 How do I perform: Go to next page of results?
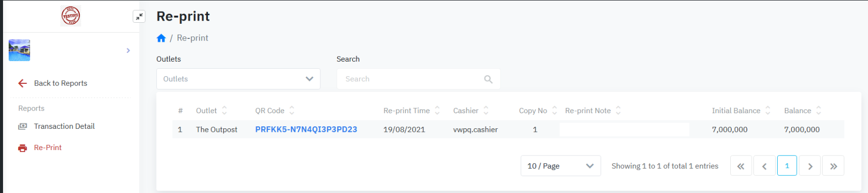pyautogui.click(x=810, y=166)
